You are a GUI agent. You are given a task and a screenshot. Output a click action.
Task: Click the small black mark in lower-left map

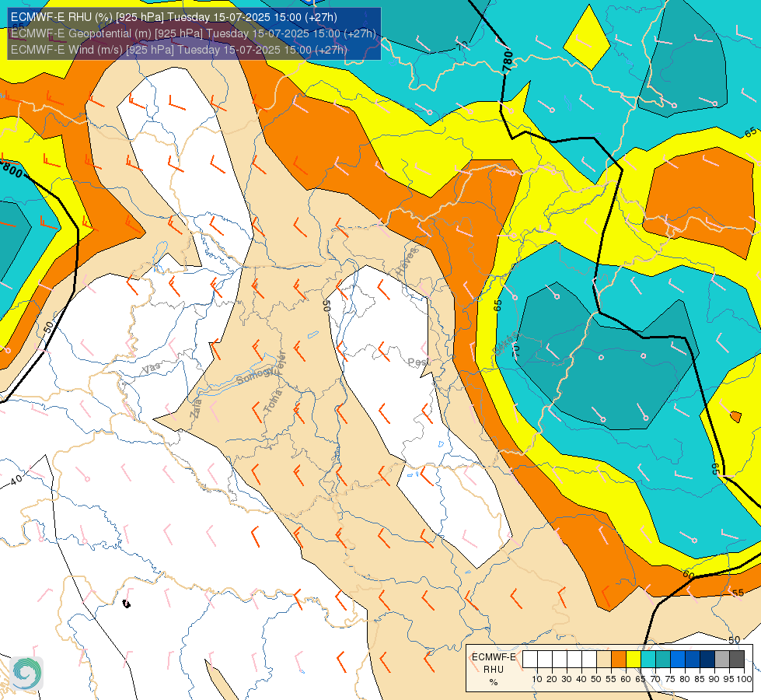click(x=126, y=604)
